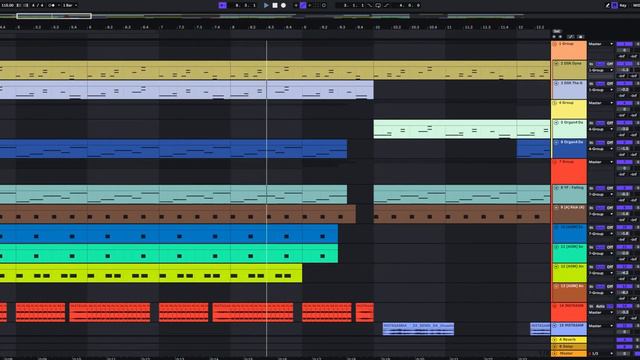Viewport: 640px width, 360px height.
Task: Unfold the 2 DSK Dyna track
Action: pyautogui.click(x=556, y=64)
